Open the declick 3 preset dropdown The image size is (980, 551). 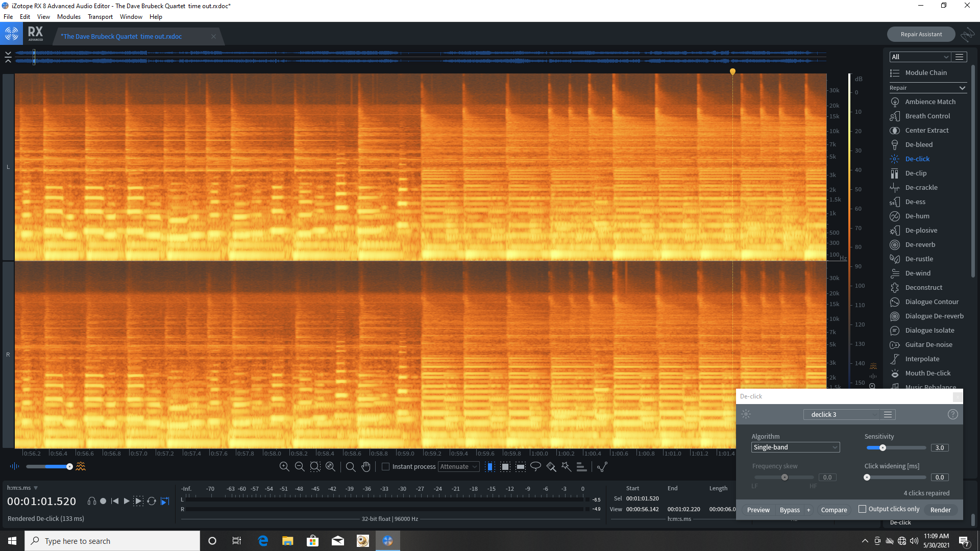coord(841,414)
